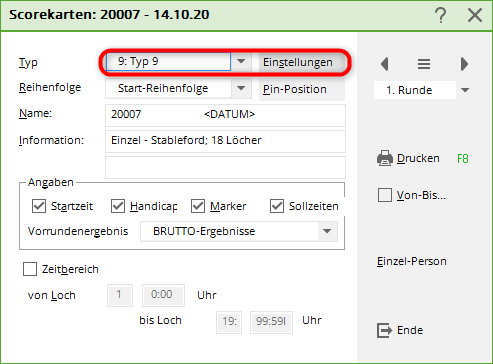Check the Von-Bis... option
The image size is (493, 364).
385,195
